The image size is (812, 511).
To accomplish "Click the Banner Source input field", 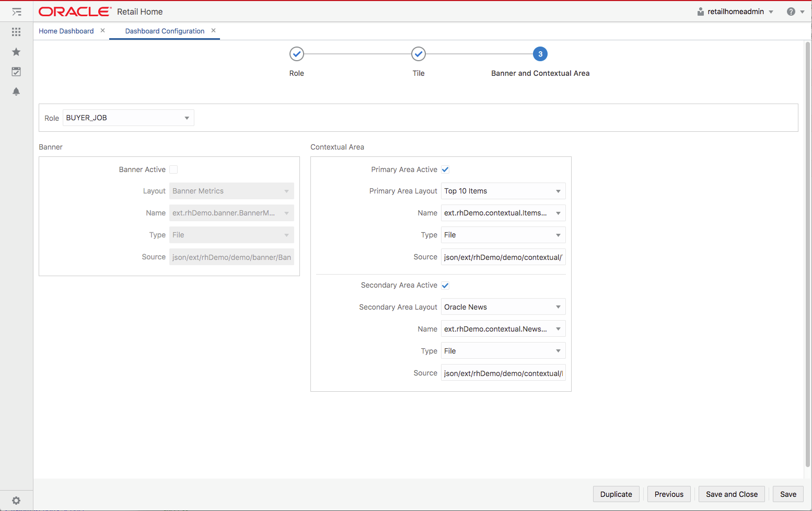I will [231, 257].
